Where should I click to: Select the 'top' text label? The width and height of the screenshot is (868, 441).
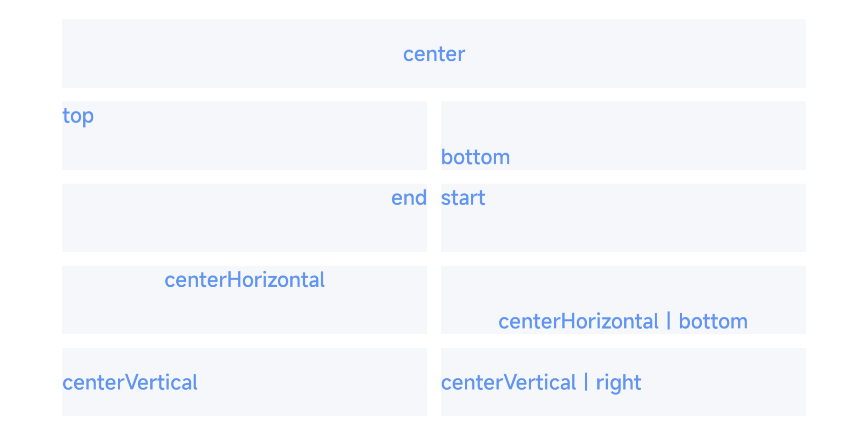[x=78, y=116]
